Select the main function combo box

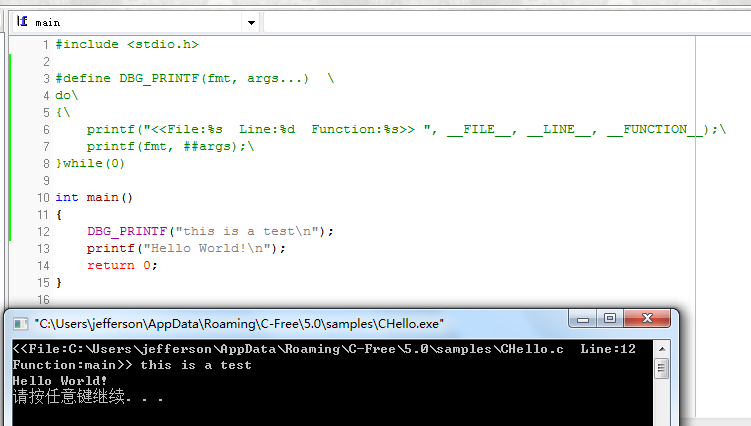[x=136, y=23]
